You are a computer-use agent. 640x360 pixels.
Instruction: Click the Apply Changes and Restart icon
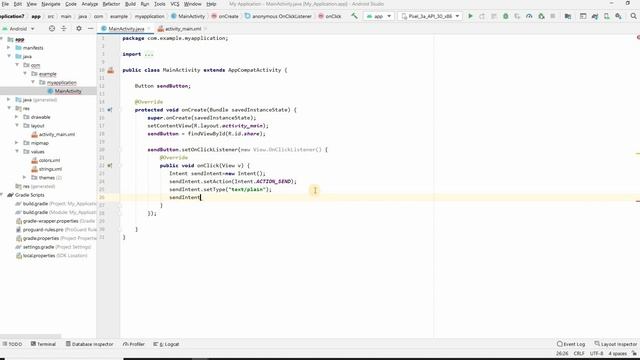point(482,16)
